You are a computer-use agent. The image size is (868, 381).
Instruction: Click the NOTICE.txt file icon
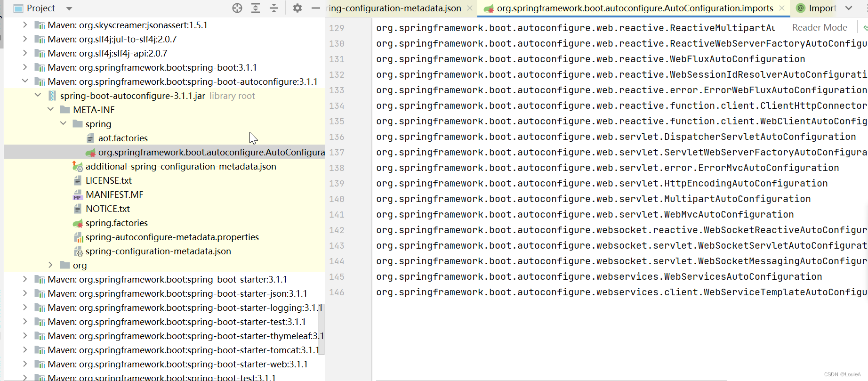[78, 209]
